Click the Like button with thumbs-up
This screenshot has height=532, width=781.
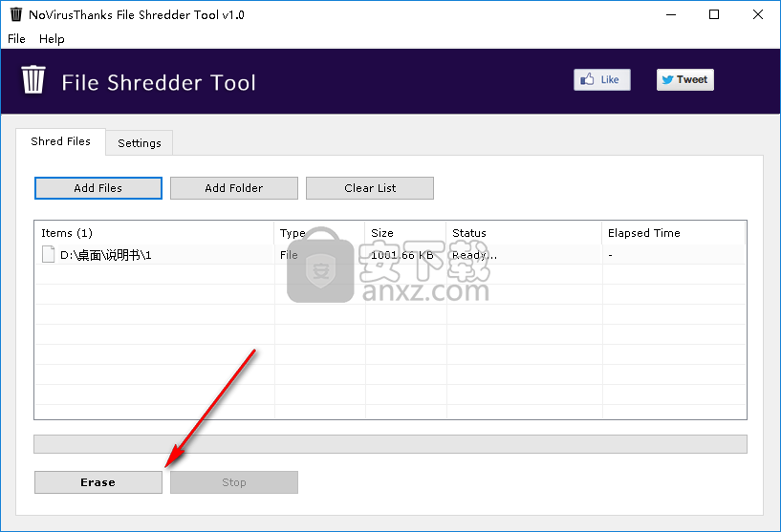[x=601, y=79]
